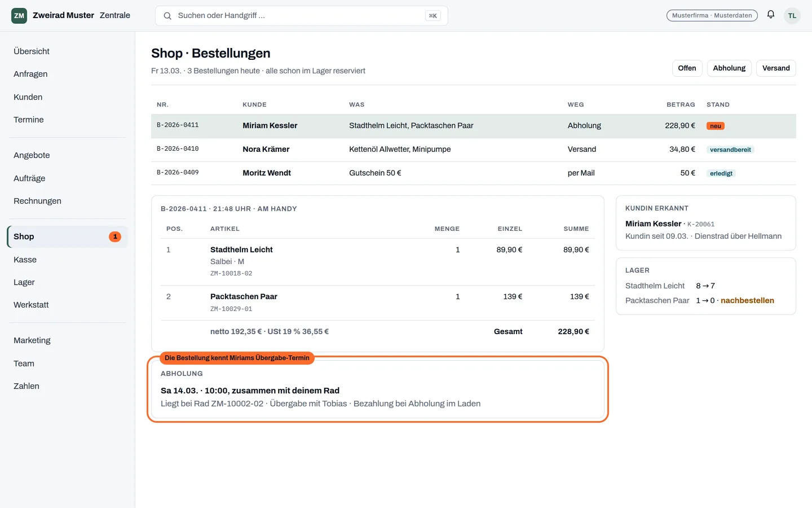Open Angebote in the sidebar
The width and height of the screenshot is (812, 508).
[68, 155]
